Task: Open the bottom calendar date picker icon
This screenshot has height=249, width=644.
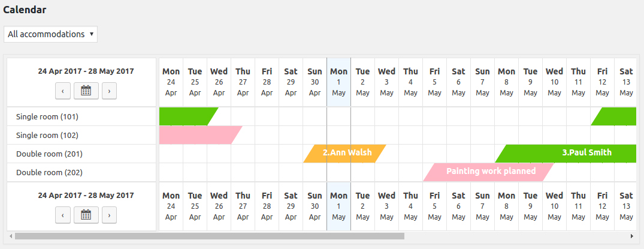Action: pyautogui.click(x=86, y=215)
